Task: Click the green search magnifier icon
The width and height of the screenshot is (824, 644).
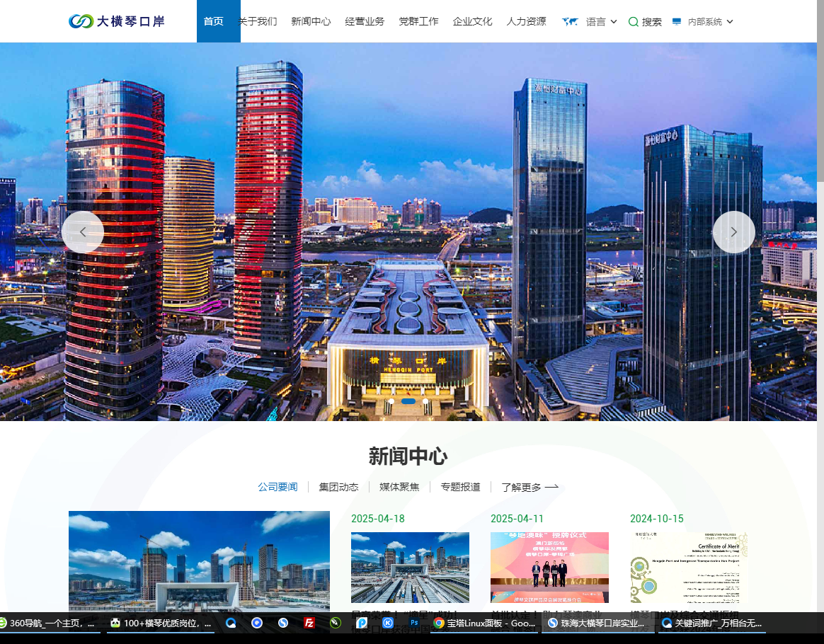Action: [633, 22]
